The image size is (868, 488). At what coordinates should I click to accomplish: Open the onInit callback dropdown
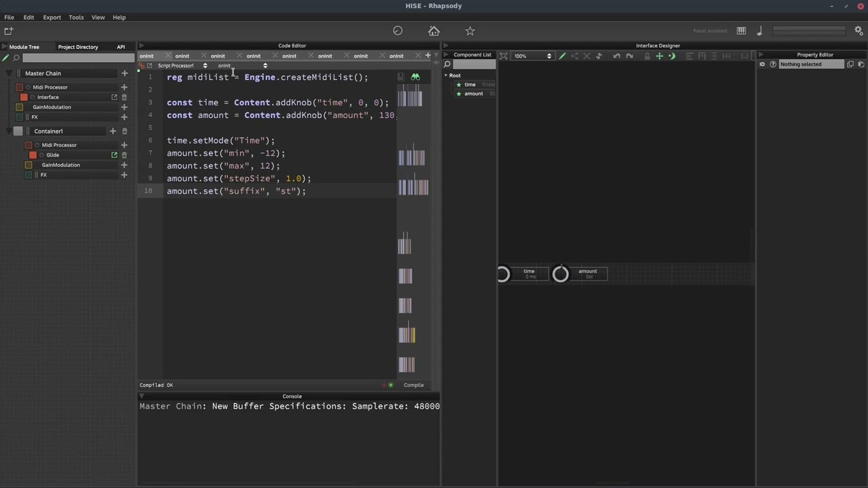pyautogui.click(x=243, y=66)
